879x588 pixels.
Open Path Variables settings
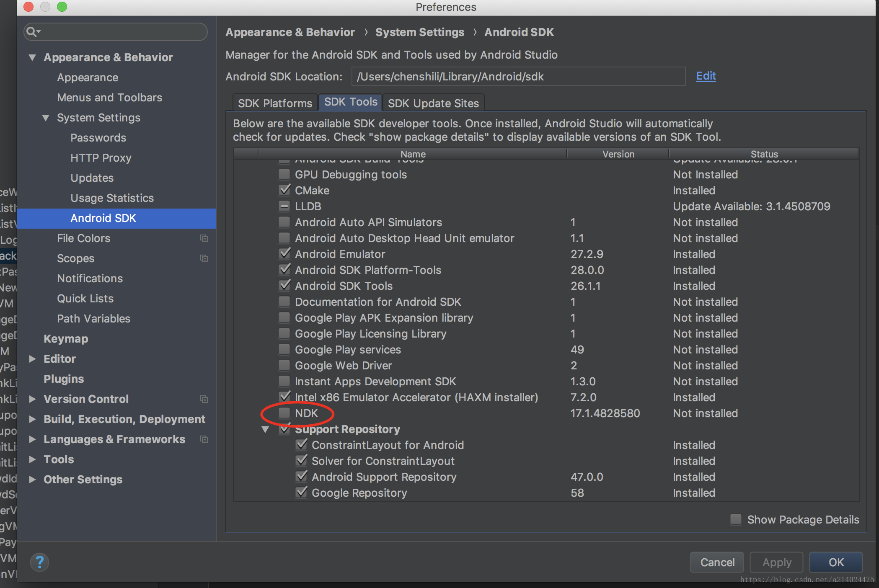(93, 319)
